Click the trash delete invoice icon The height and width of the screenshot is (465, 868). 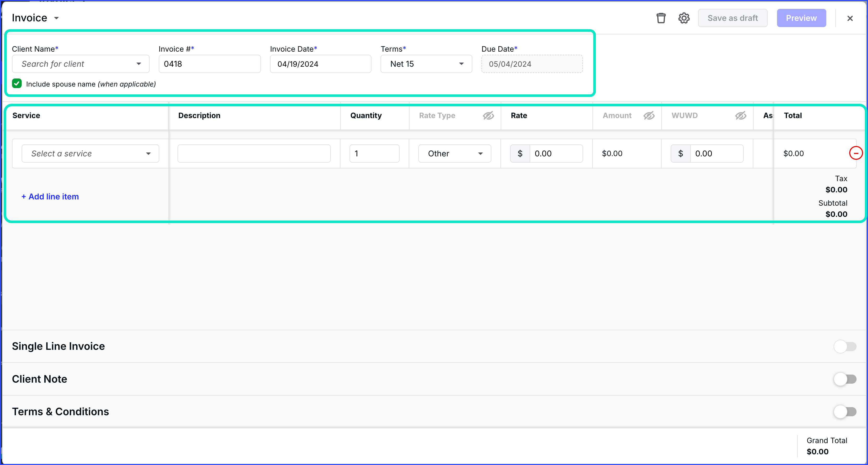click(x=661, y=18)
